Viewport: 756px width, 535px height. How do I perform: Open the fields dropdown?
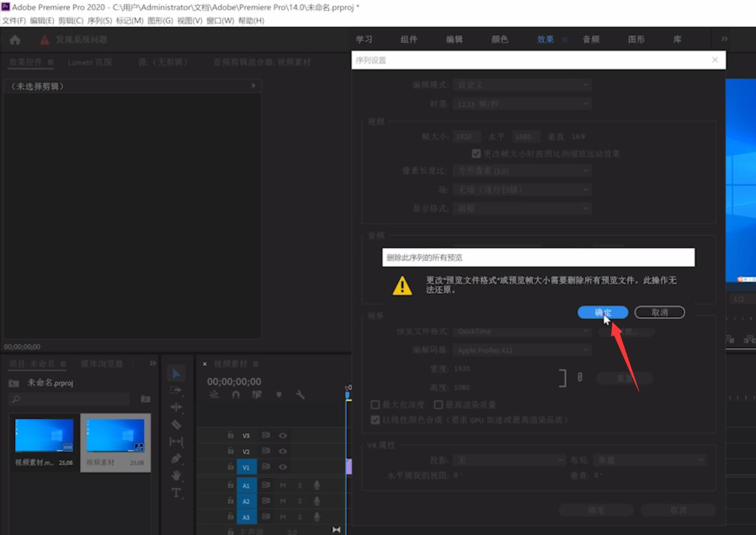523,190
